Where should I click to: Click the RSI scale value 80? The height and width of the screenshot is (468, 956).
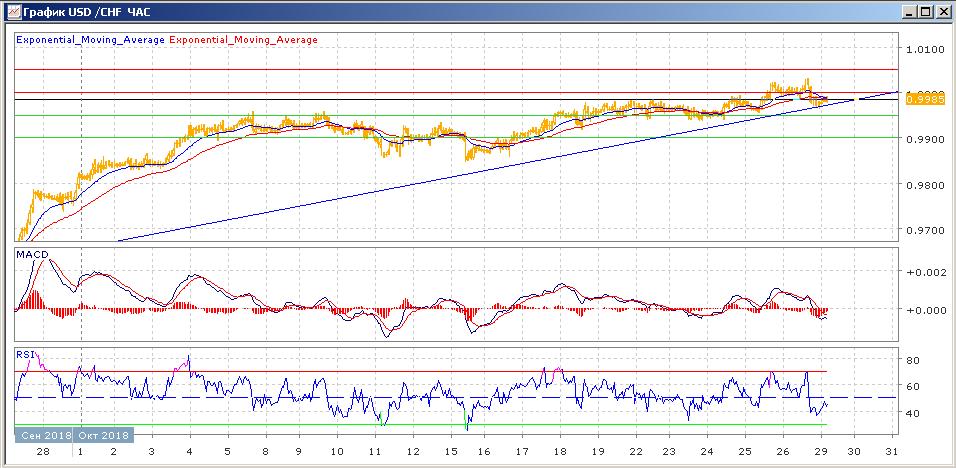[914, 360]
